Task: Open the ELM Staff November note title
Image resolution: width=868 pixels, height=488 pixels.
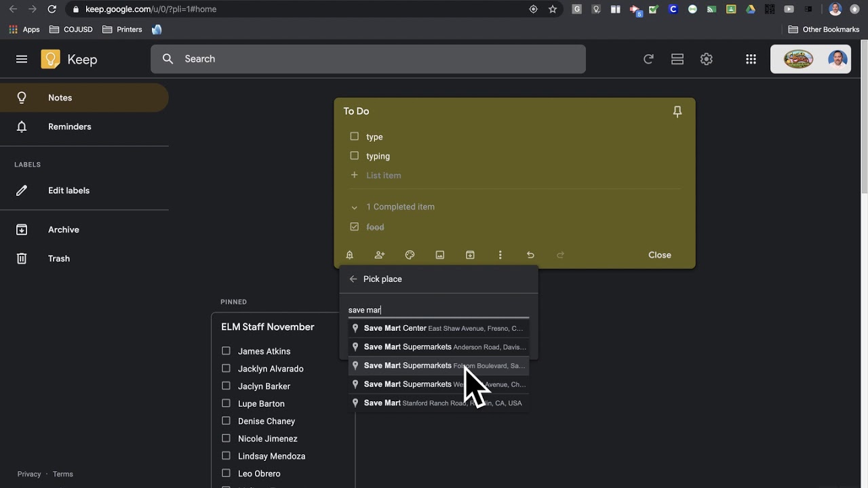Action: coord(268,327)
